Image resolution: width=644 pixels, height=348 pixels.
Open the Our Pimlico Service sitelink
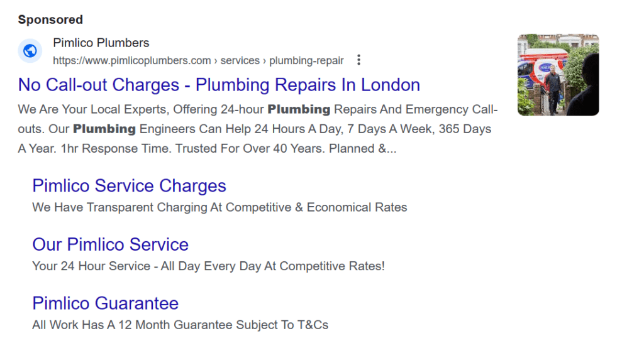[111, 244]
